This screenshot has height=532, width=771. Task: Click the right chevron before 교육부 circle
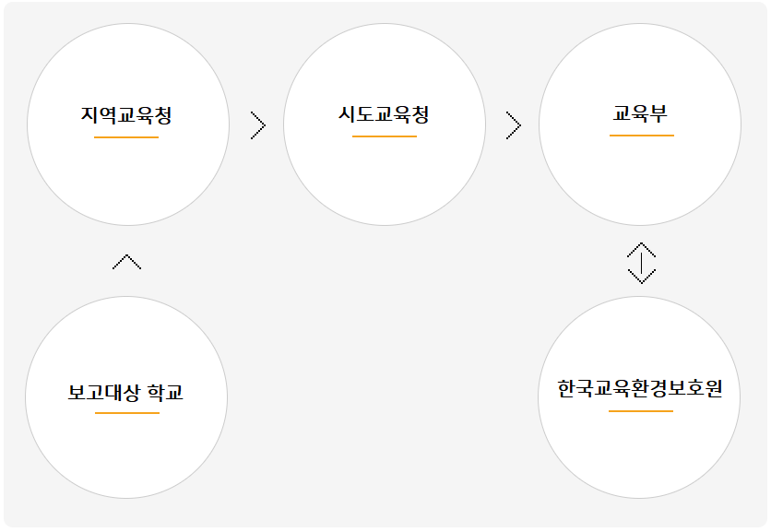point(514,125)
